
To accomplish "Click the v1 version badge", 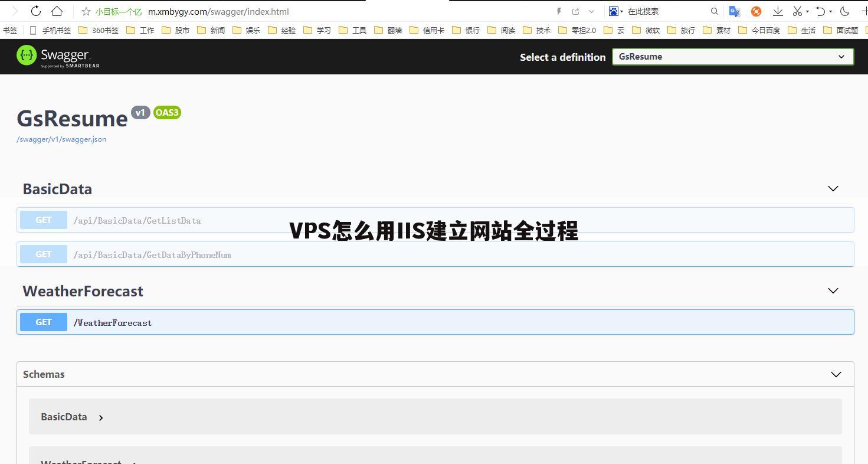I will [x=140, y=113].
